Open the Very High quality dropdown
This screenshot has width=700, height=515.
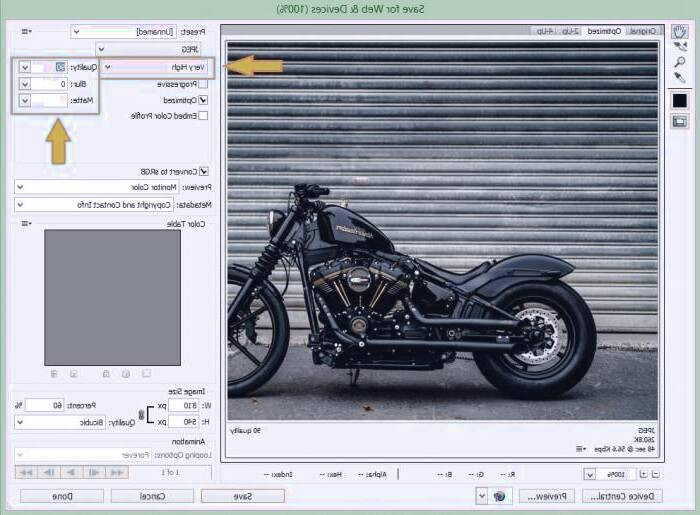pos(154,67)
